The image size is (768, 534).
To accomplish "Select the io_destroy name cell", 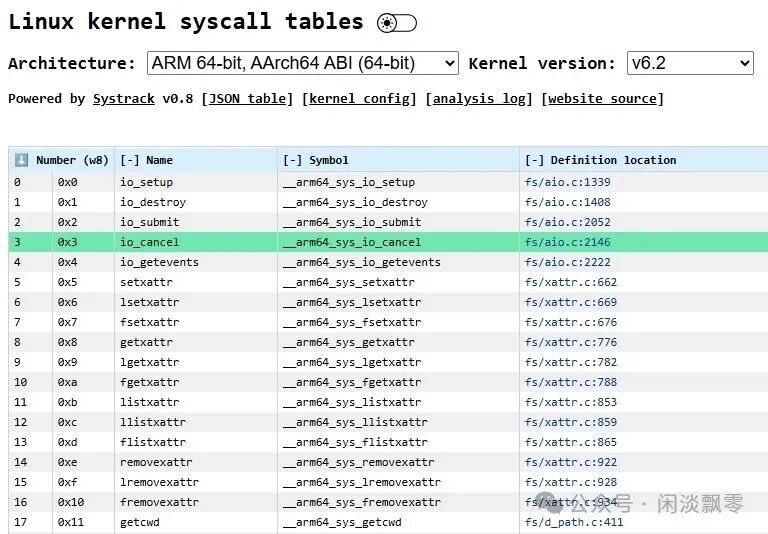I will 196,202.
